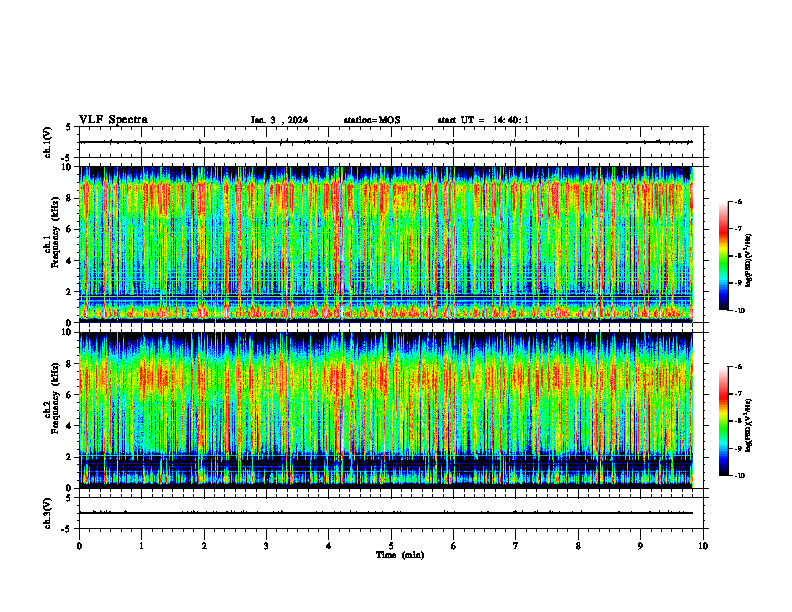Click the "4" frequency tick of the ch.2 spectrogram
Image resolution: width=792 pixels, height=612 pixels.
point(69,426)
